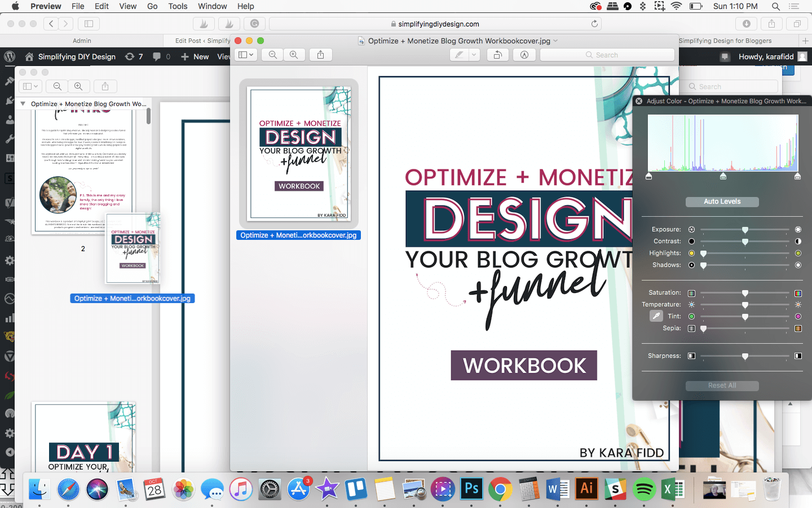Open the highlight style dropdown arrow
812x508 pixels.
[x=474, y=55]
